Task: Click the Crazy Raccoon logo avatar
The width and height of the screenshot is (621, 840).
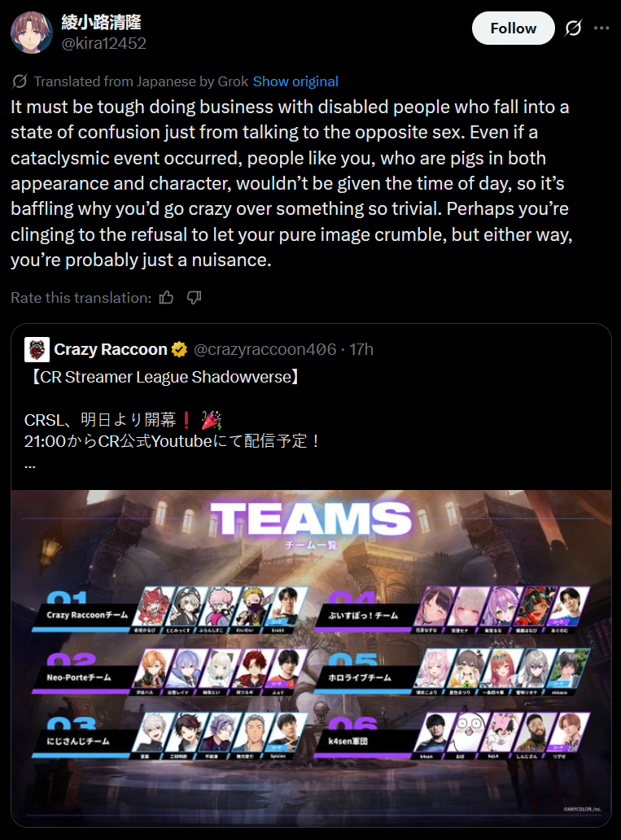Action: click(x=37, y=350)
